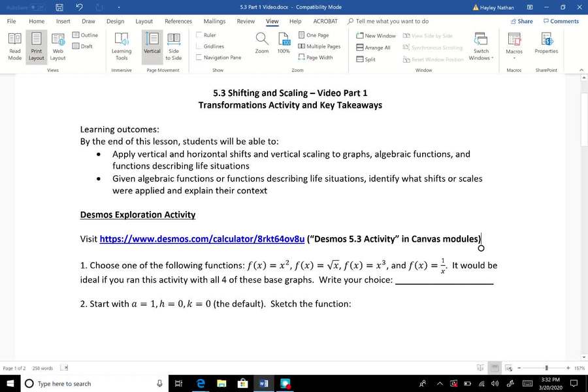Open the Mailings ribbon tab
588x392 pixels.
point(214,21)
